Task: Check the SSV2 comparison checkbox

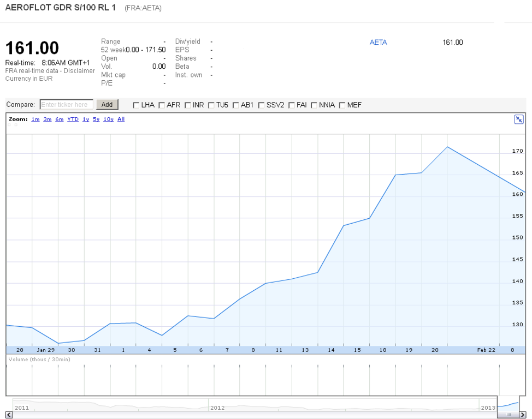Action: [261, 105]
